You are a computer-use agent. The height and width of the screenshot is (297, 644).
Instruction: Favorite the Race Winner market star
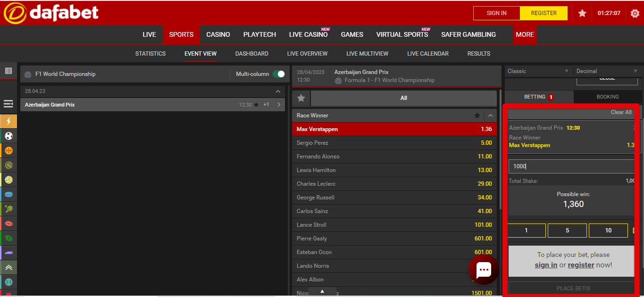click(x=477, y=115)
